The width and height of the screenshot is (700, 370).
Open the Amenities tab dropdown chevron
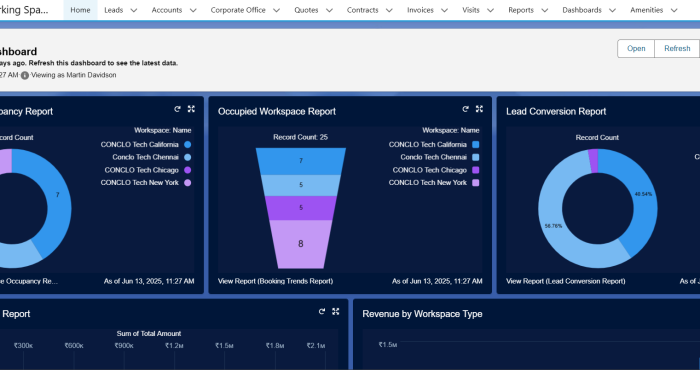click(674, 10)
